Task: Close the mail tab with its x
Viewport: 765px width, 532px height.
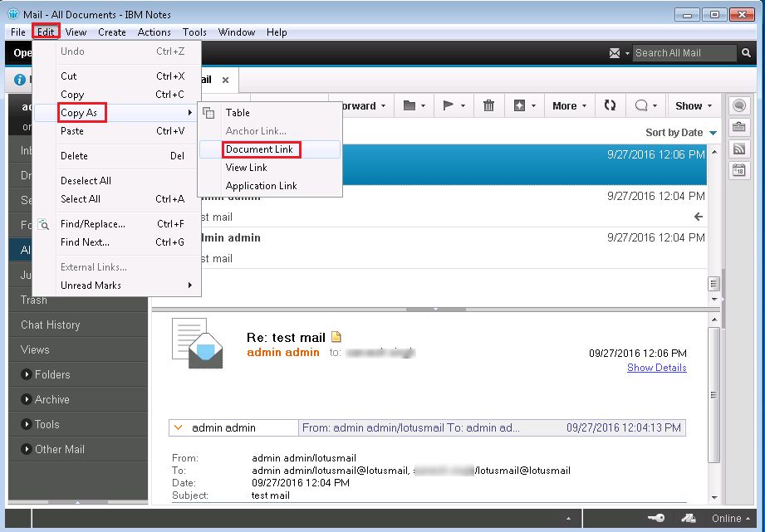Action: [225, 80]
